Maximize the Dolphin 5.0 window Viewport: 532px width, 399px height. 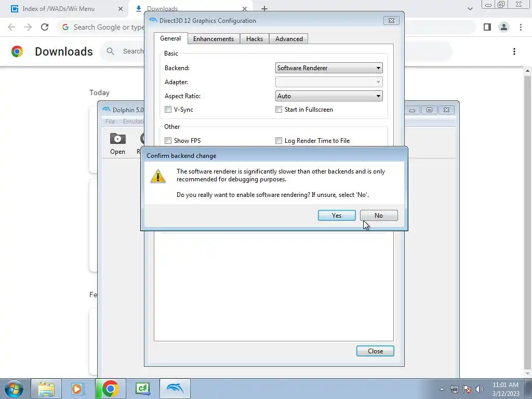pos(429,110)
